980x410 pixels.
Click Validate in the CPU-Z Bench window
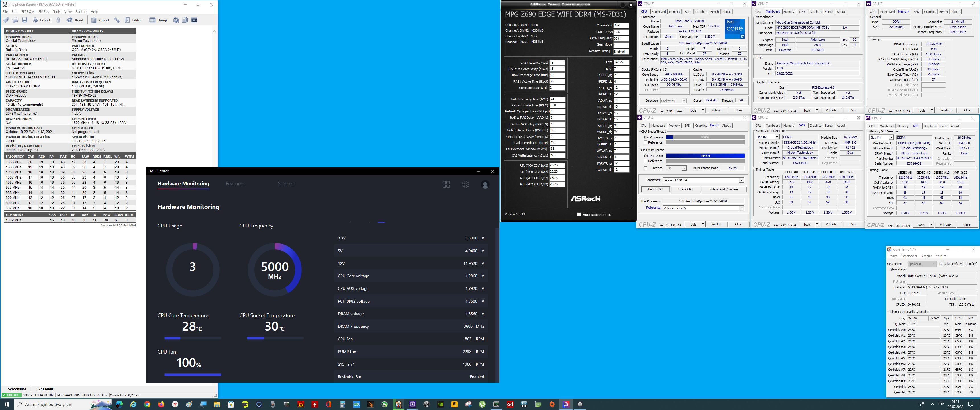tap(717, 224)
